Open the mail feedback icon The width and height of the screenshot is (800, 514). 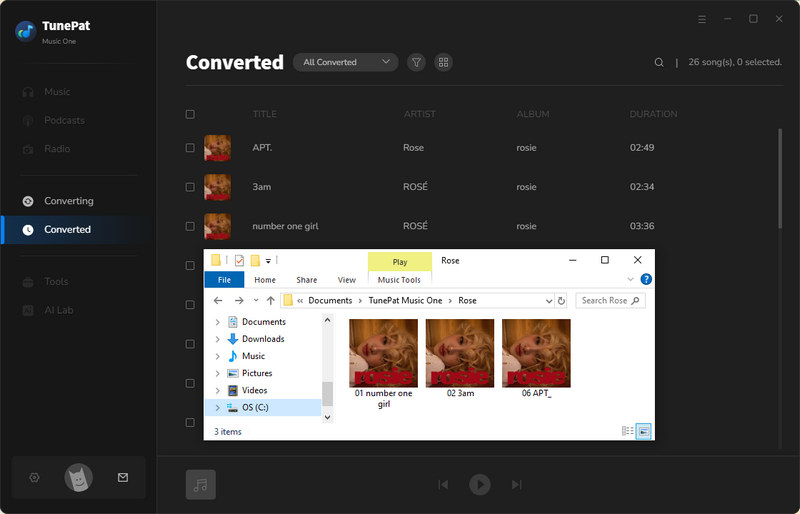pos(123,478)
